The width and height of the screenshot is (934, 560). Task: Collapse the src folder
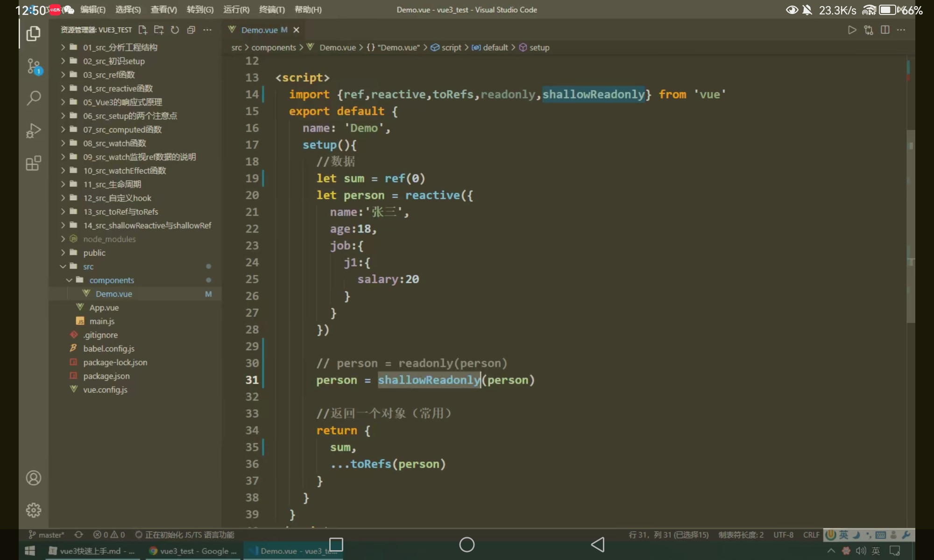pyautogui.click(x=88, y=266)
